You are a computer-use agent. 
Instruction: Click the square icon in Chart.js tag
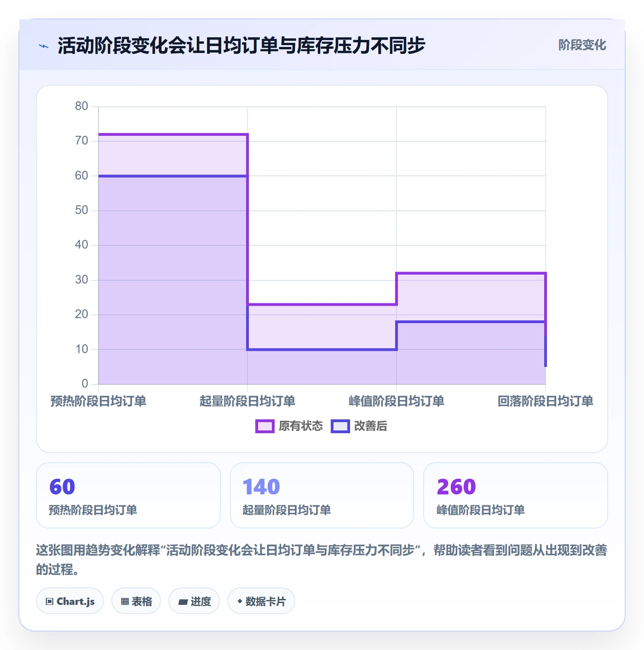50,602
